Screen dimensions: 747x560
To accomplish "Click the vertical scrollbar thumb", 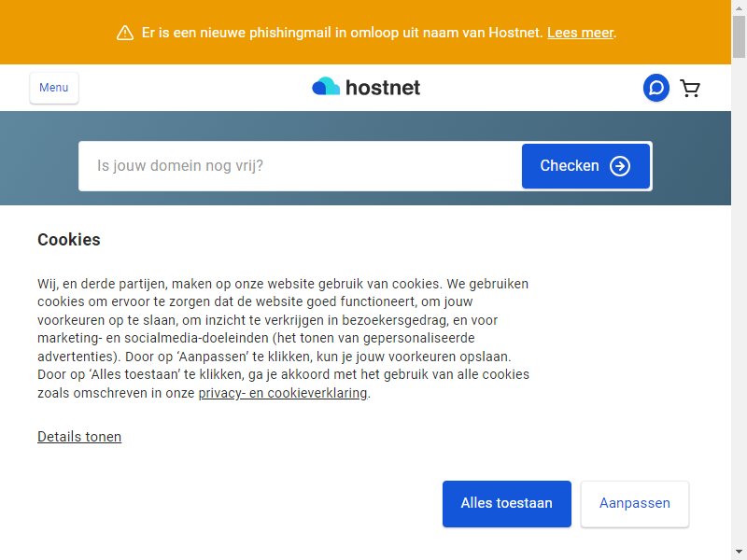I will (x=739, y=36).
